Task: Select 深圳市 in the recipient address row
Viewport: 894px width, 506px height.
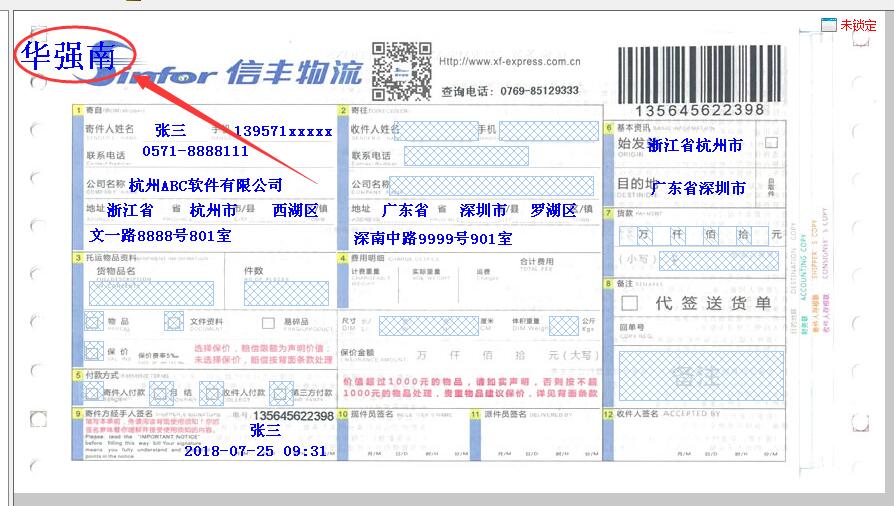Action: click(483, 211)
